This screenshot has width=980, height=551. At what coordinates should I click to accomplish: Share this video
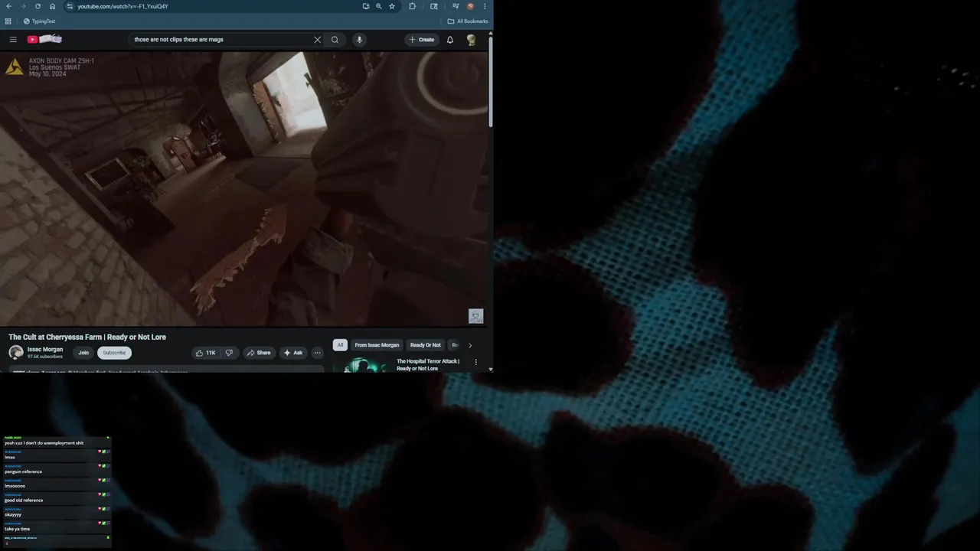coord(258,353)
